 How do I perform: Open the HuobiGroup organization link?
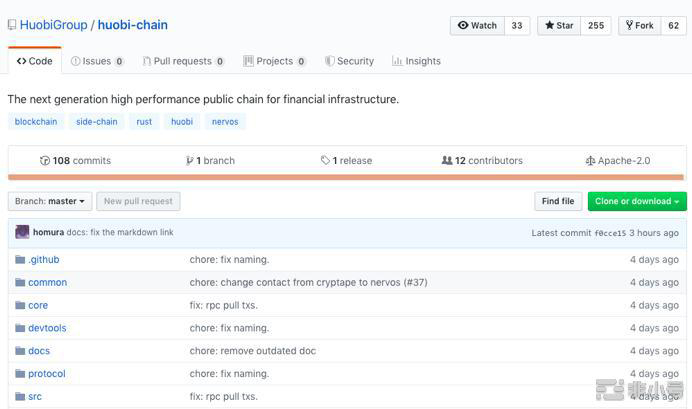(53, 25)
